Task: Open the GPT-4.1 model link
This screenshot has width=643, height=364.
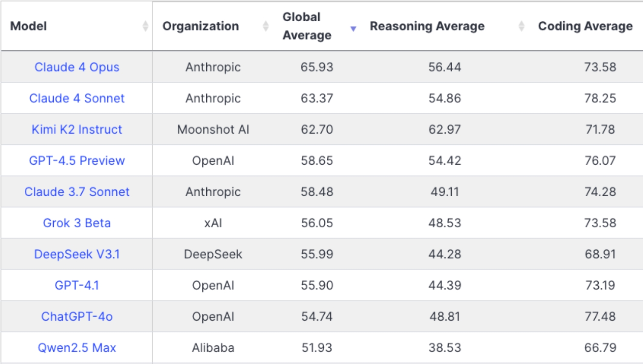Action: (77, 285)
